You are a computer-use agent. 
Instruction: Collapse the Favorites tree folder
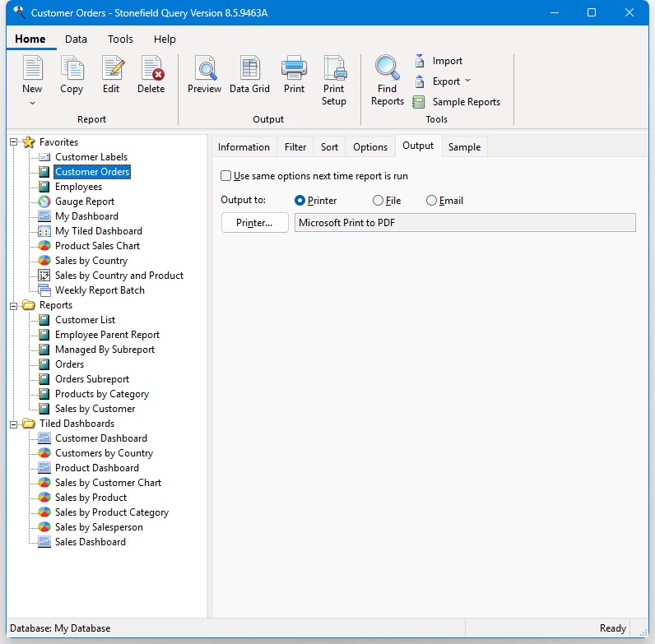(x=14, y=142)
